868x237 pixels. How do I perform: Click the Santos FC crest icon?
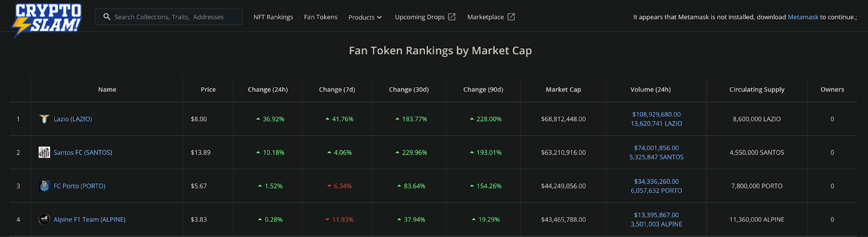44,152
